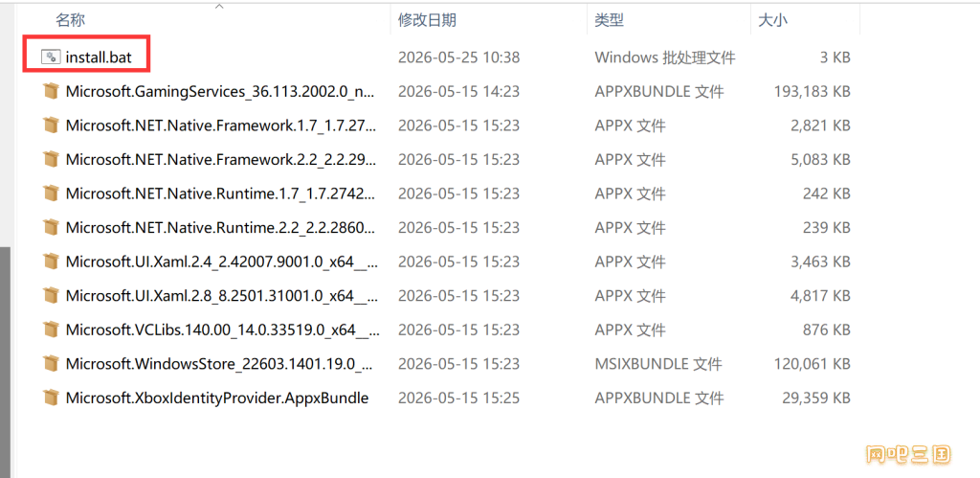The width and height of the screenshot is (980, 478).
Task: Sort files by the 大小 column header
Action: click(x=772, y=20)
